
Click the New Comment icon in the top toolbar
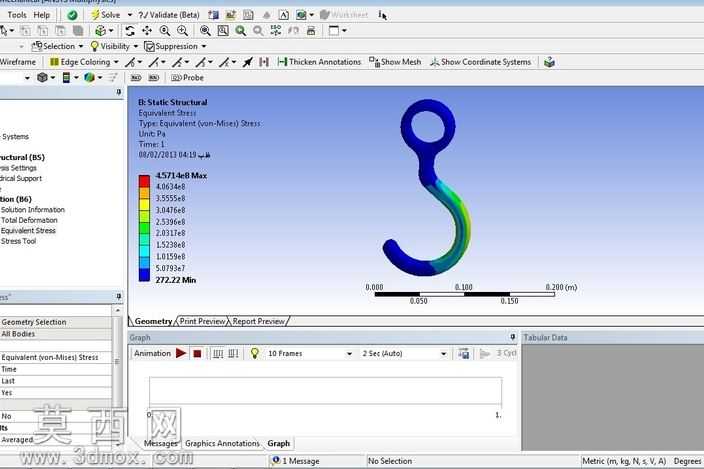(x=284, y=15)
